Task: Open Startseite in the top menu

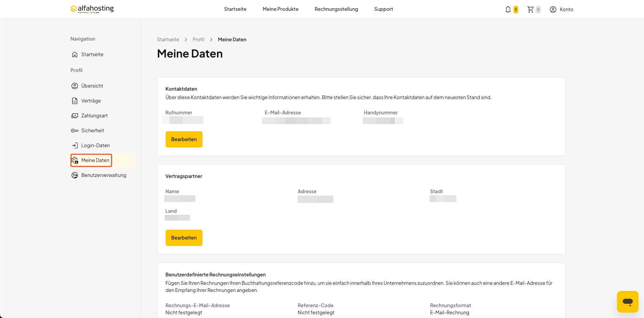Action: (x=235, y=9)
